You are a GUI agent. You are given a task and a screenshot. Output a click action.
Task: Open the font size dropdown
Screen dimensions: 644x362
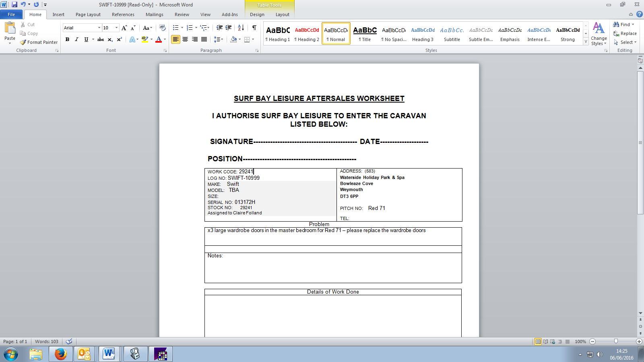click(x=116, y=28)
